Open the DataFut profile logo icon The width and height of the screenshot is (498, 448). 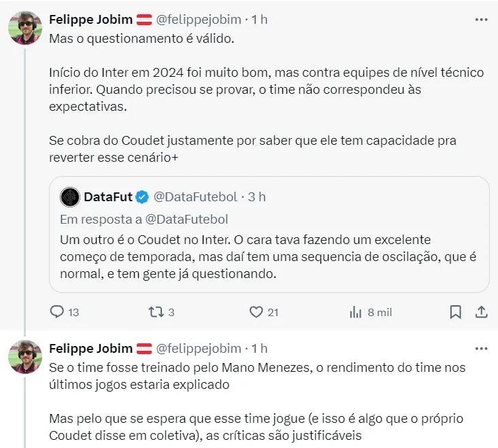pyautogui.click(x=70, y=197)
